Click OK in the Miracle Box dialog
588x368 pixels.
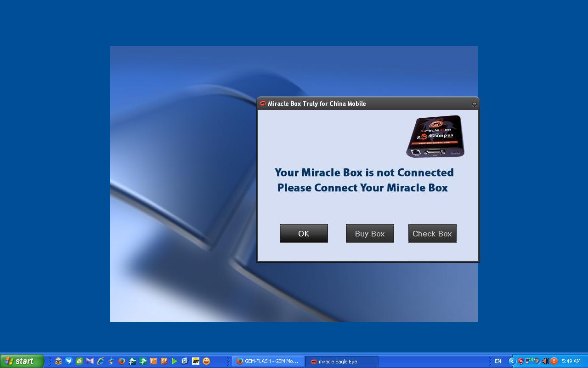click(x=304, y=233)
